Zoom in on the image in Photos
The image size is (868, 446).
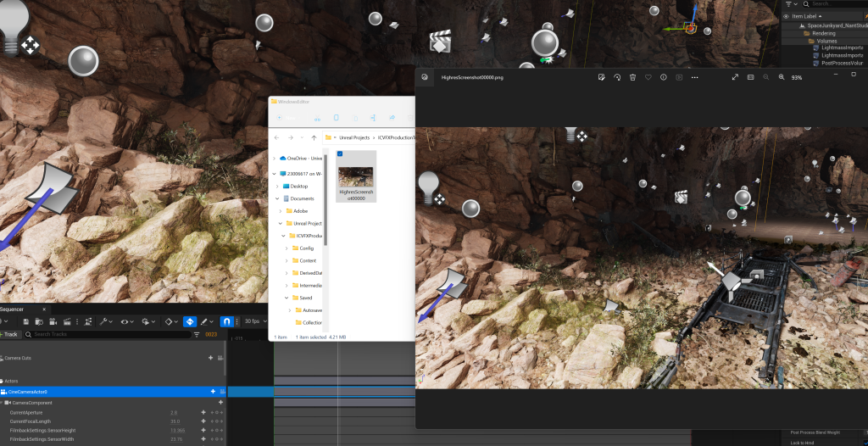(x=782, y=77)
